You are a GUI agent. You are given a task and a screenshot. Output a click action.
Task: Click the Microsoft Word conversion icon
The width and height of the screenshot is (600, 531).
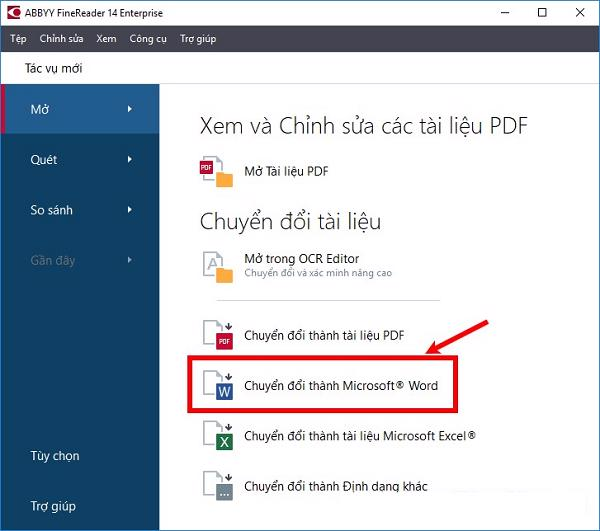217,385
